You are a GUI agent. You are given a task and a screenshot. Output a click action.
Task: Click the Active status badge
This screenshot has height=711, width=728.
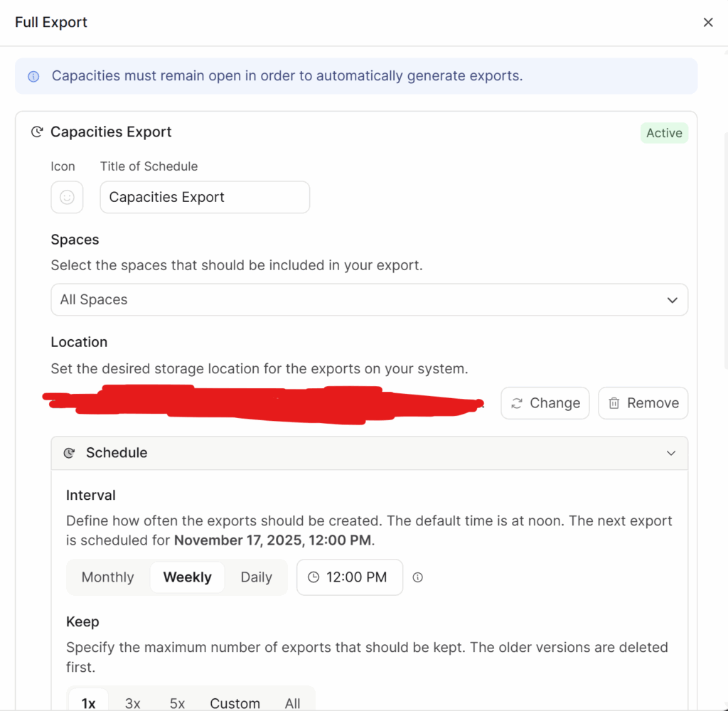coord(664,133)
